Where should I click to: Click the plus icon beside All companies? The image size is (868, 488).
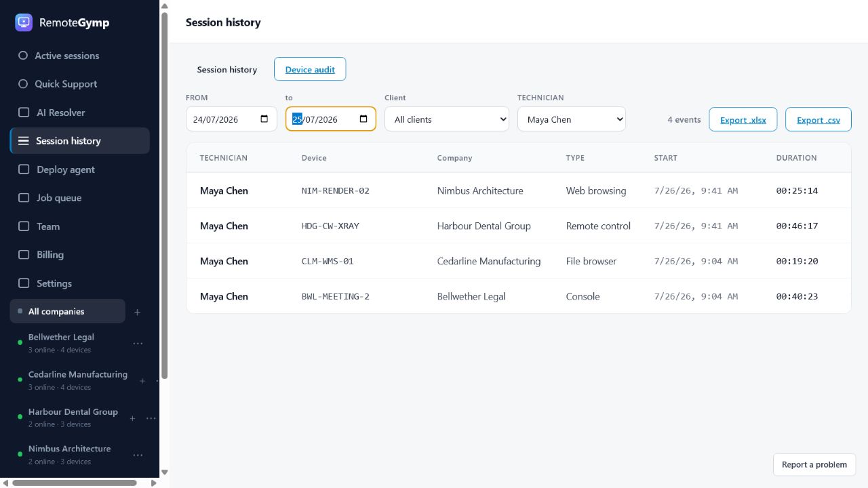tap(138, 312)
